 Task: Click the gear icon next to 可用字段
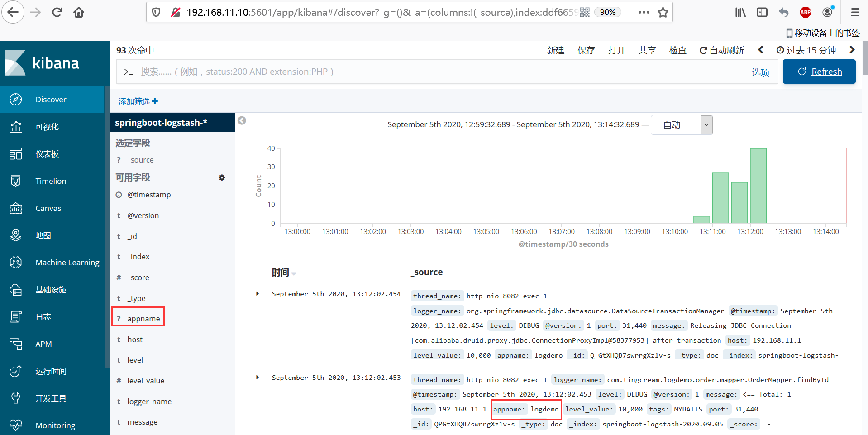[x=222, y=177]
